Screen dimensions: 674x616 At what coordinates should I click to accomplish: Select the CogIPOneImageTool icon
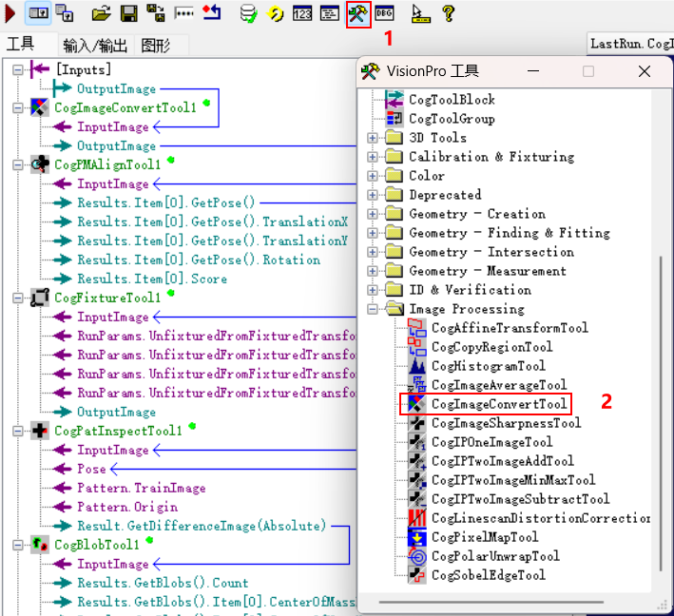tap(417, 442)
